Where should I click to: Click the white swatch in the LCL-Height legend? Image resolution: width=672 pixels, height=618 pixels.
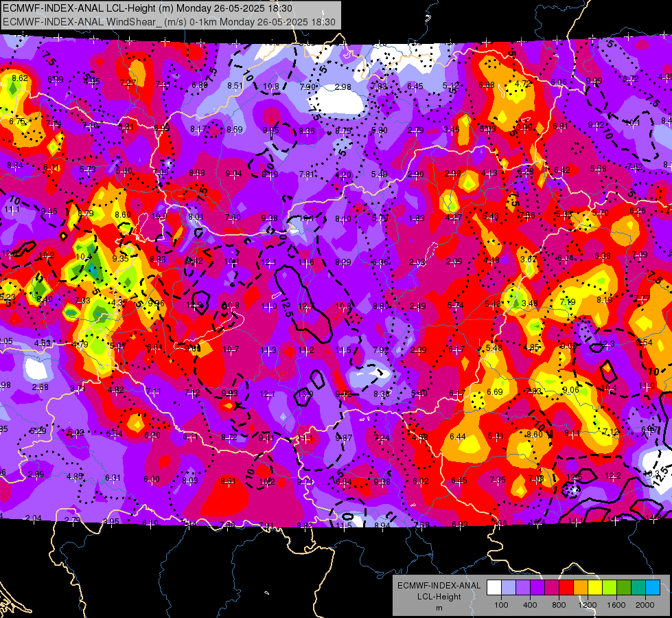click(494, 588)
